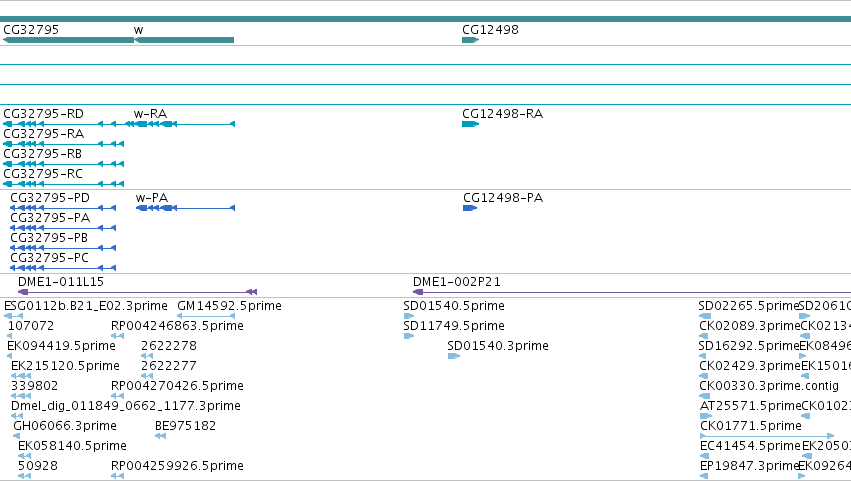Click the CG12498 gene arrow
This screenshot has height=481, width=851.
tap(471, 40)
